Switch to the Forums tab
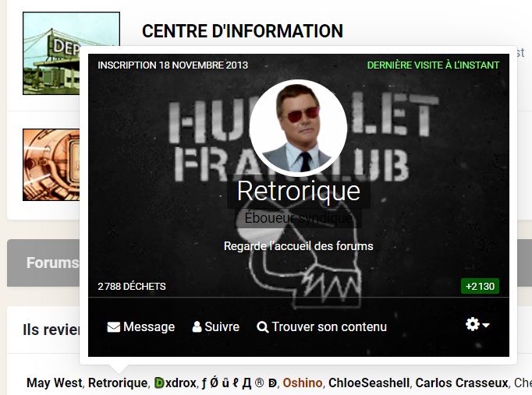The image size is (532, 395). [52, 263]
